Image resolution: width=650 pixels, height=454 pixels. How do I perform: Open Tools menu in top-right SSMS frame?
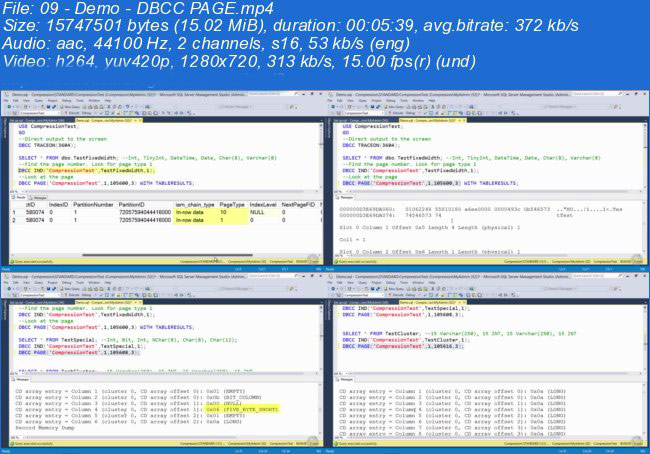click(404, 100)
